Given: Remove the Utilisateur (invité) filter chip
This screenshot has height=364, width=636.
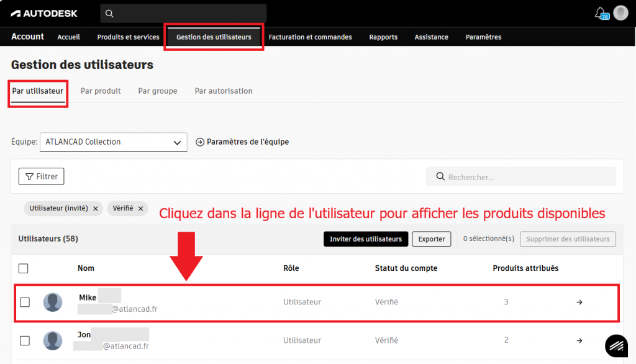Looking at the screenshot, I should pos(96,209).
